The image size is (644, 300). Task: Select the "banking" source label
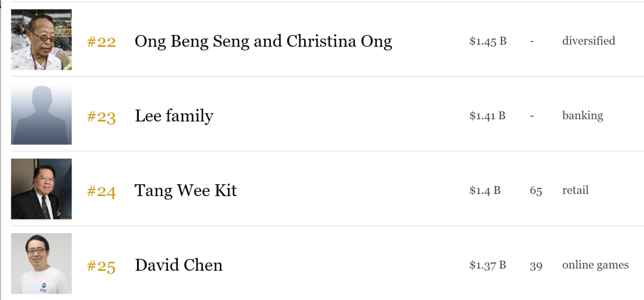click(x=583, y=116)
